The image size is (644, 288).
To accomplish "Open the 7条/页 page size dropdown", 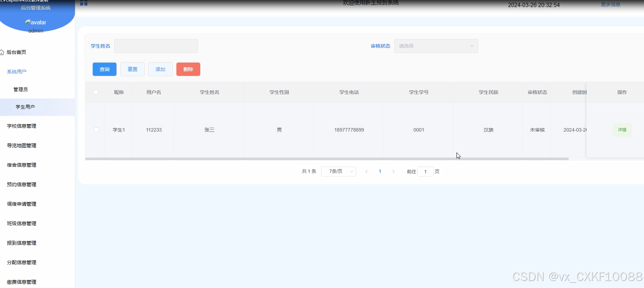I will [339, 172].
